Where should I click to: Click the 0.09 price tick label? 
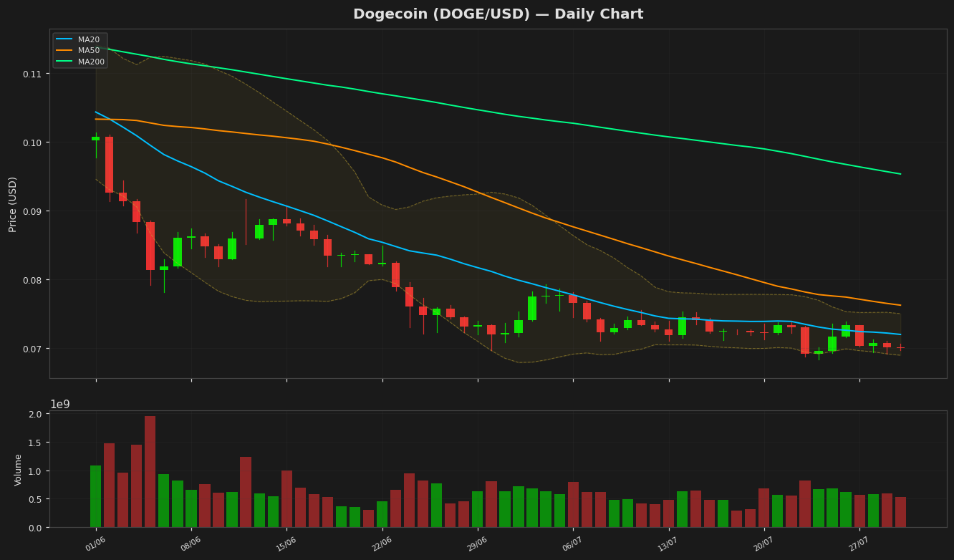pos(32,211)
